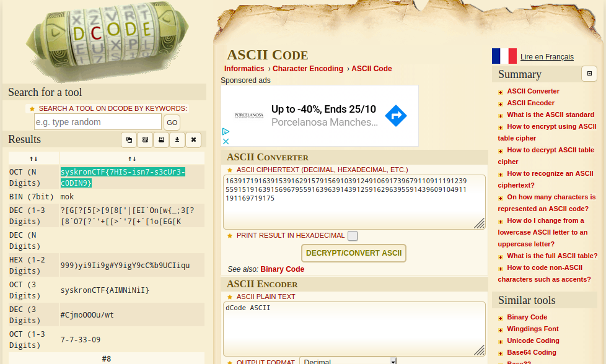Focus the ASCII plain text textarea

pos(354,329)
